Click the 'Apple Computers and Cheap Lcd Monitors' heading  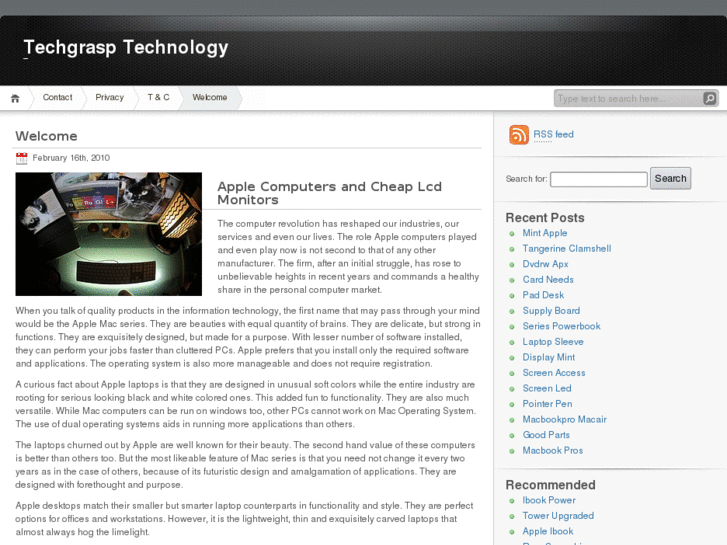(x=329, y=193)
